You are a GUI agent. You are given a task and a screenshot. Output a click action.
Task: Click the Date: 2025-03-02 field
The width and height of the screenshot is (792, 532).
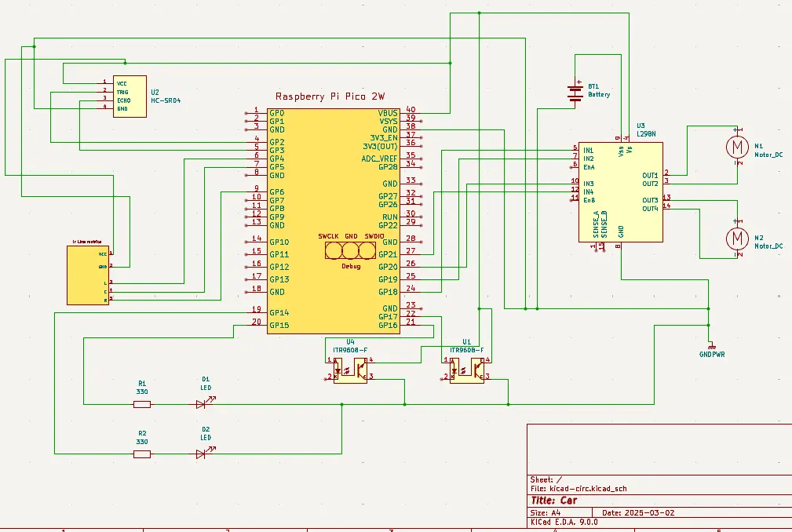tap(638, 512)
